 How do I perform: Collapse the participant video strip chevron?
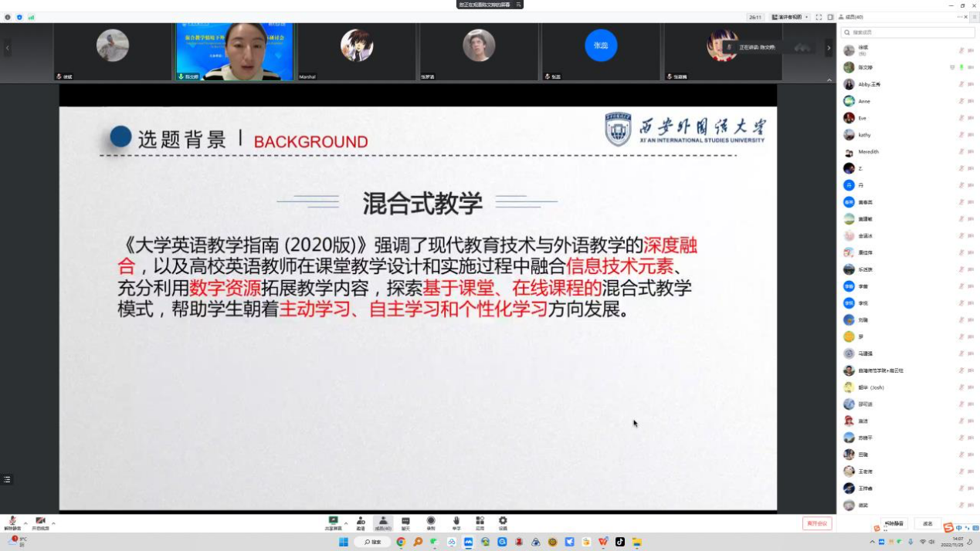click(830, 79)
